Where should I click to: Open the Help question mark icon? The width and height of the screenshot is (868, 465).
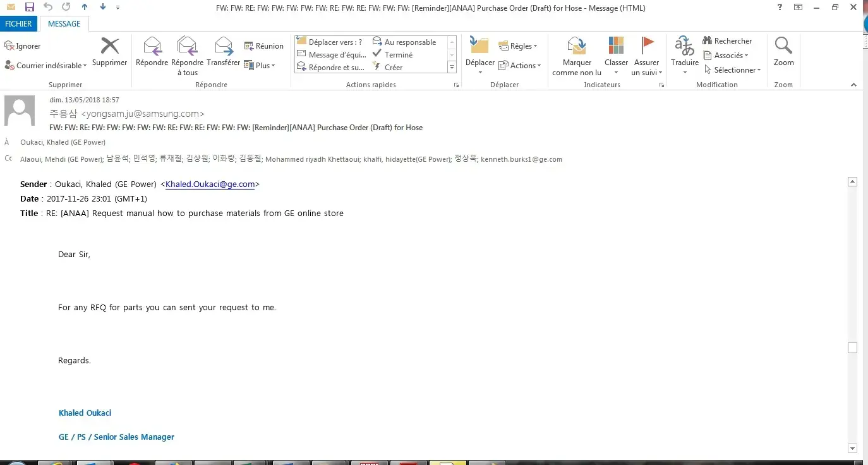tap(780, 8)
